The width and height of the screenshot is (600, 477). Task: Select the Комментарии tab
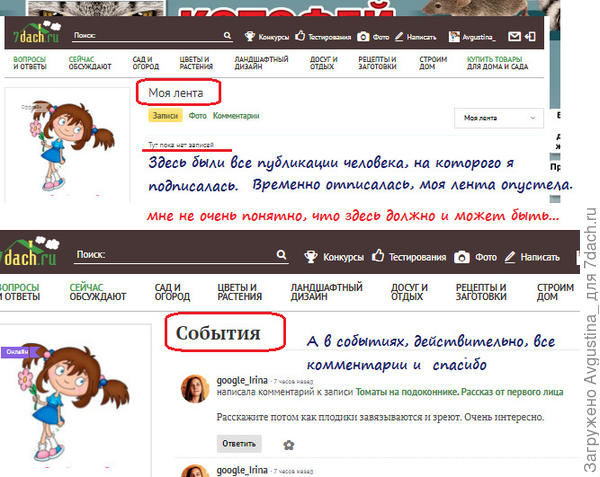236,116
